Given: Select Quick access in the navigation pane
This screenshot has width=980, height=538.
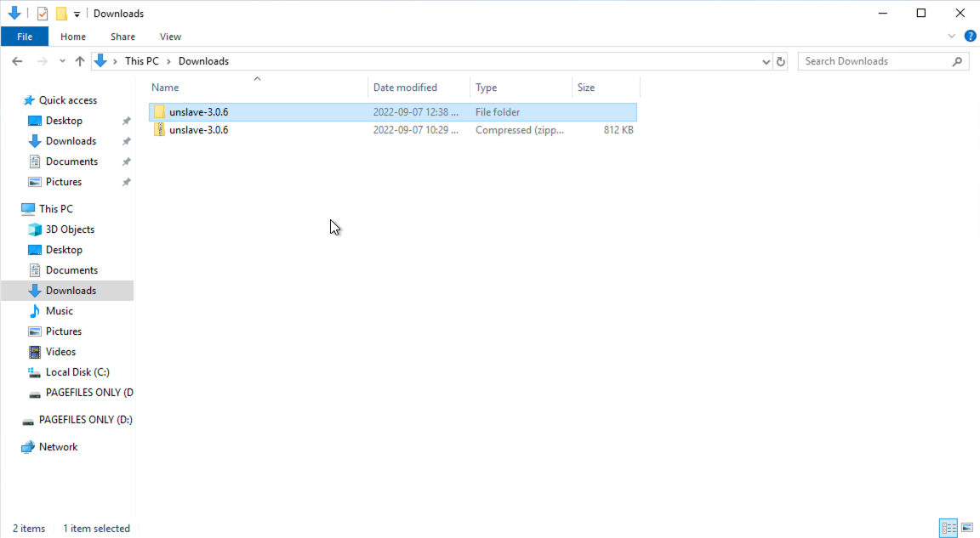Looking at the screenshot, I should click(67, 99).
